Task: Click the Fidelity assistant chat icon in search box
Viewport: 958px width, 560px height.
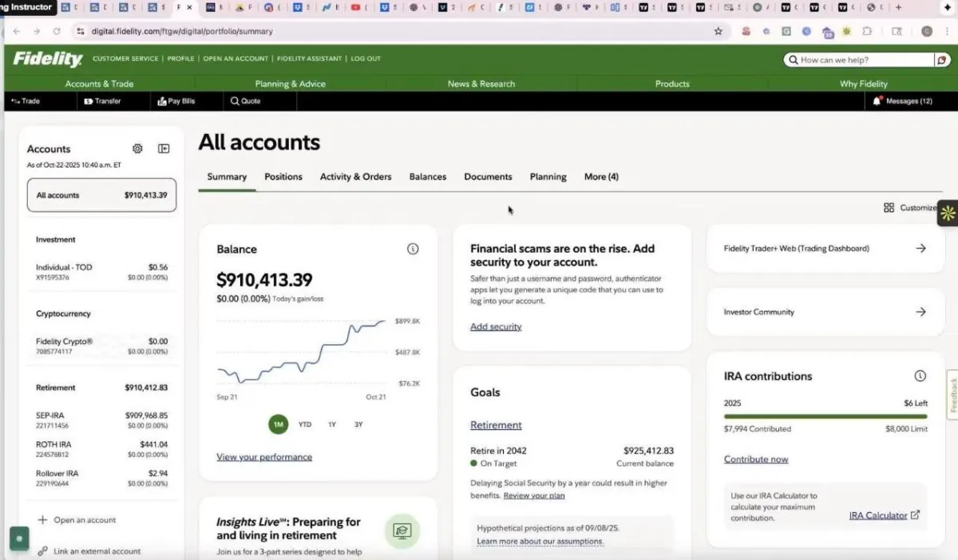Action: click(x=942, y=60)
